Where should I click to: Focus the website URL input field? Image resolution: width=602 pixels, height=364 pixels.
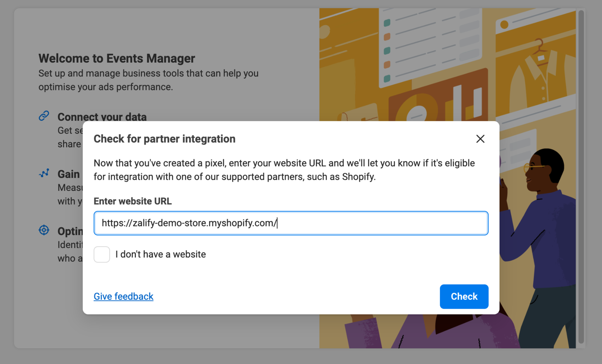(x=291, y=223)
